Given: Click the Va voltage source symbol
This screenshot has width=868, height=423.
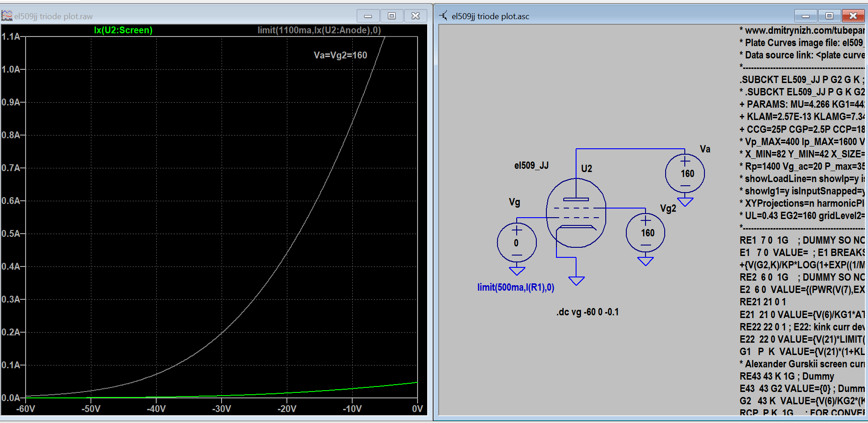Looking at the screenshot, I should pos(685,173).
